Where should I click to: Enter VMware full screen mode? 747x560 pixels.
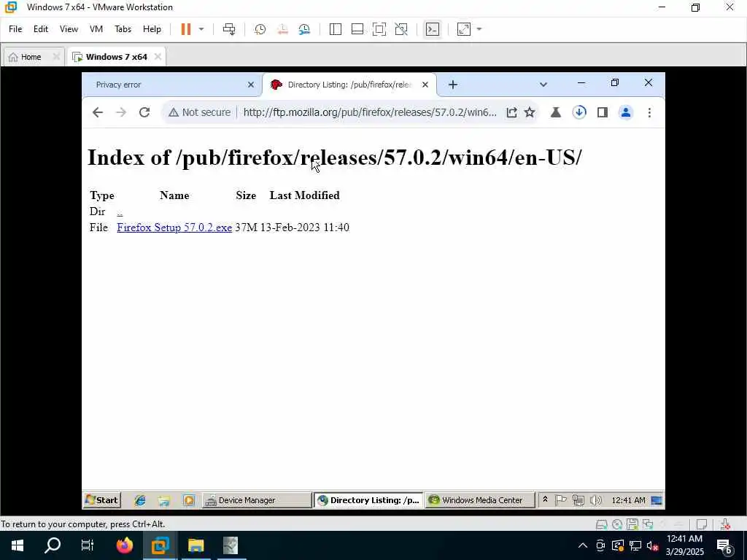click(x=379, y=29)
